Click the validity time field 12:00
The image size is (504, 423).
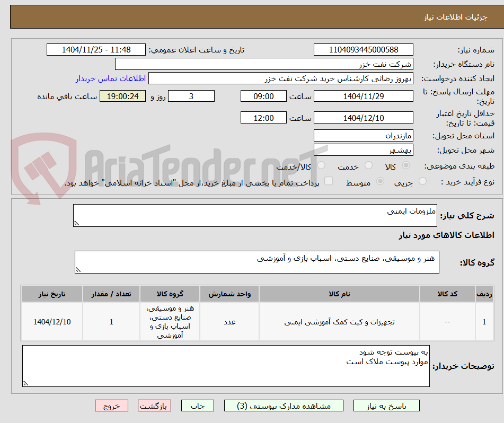pos(263,118)
